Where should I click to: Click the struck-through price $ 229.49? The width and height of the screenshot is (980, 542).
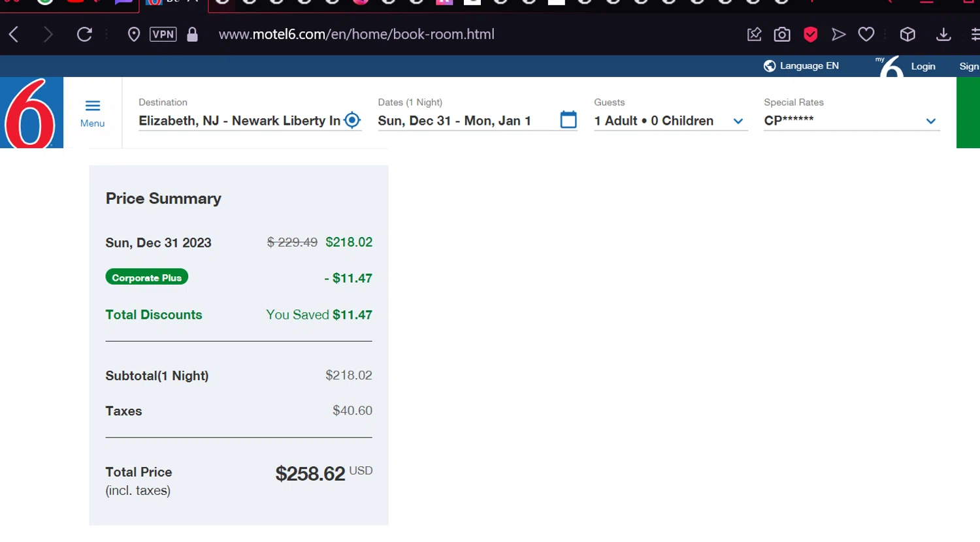click(292, 242)
